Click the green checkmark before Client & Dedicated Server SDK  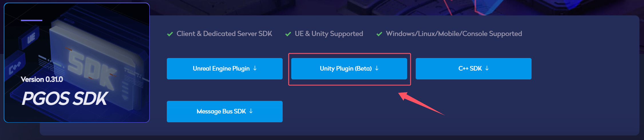coord(170,34)
